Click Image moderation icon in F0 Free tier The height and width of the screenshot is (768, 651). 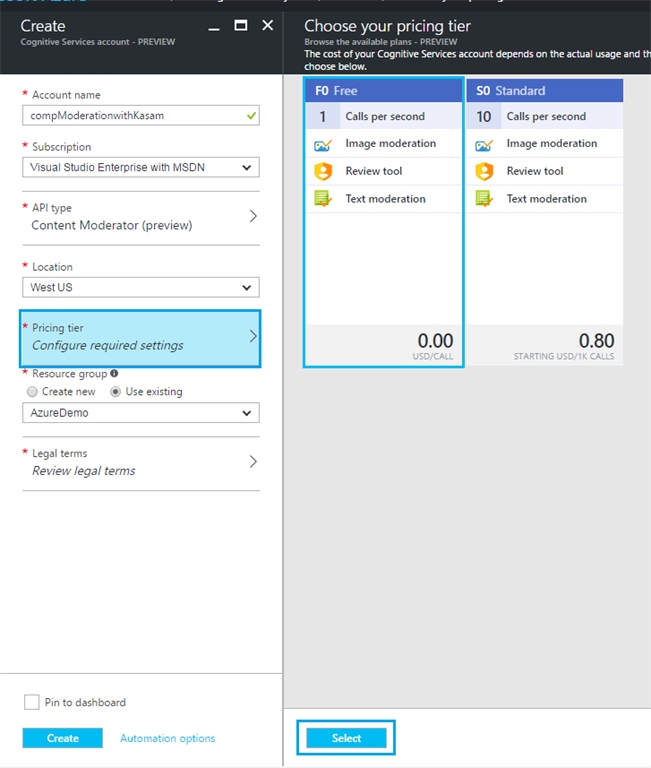[x=323, y=145]
